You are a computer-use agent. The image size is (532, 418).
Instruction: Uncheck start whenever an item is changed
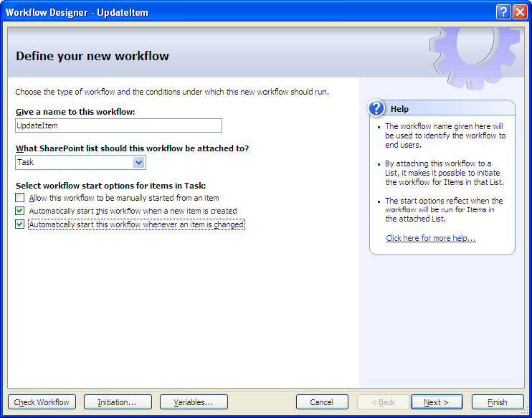19,224
